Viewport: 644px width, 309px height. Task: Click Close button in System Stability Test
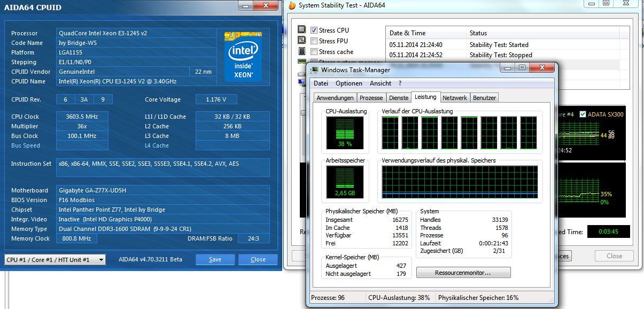tap(614, 256)
